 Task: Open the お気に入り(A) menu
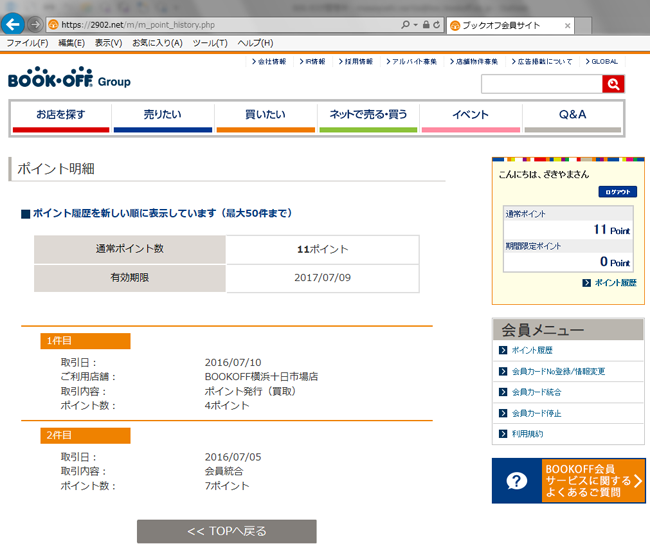click(157, 43)
